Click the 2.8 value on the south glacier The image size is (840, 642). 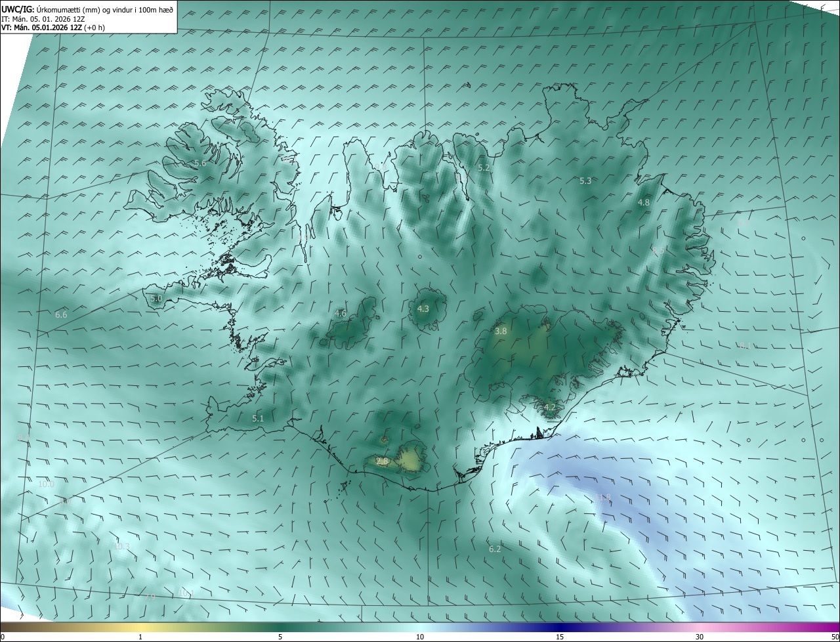click(x=382, y=461)
